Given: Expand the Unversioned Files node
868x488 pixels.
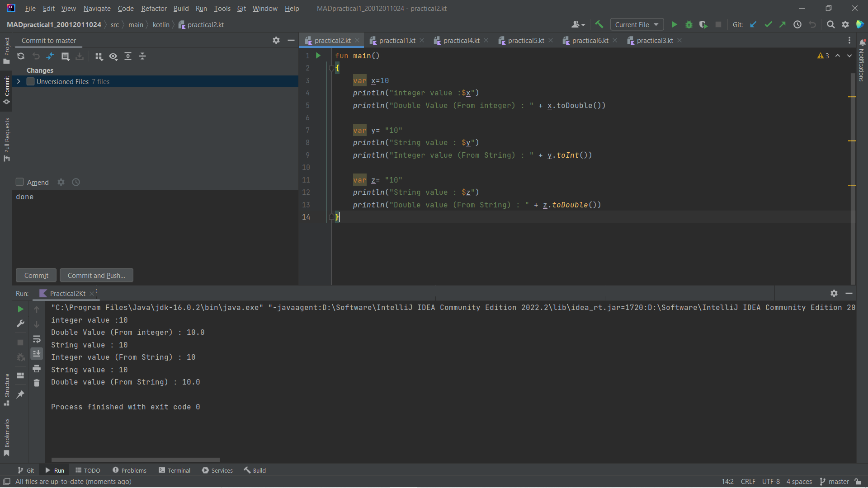Looking at the screenshot, I should 19,81.
